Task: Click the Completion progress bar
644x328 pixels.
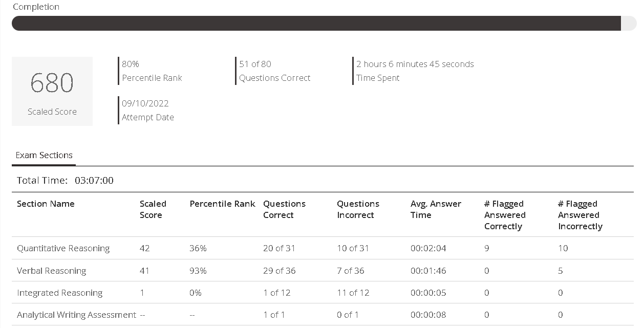Action: coord(324,23)
